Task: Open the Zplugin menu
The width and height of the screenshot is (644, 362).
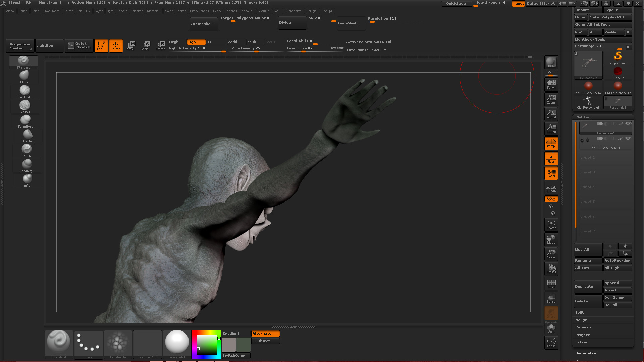Action: 311,11
